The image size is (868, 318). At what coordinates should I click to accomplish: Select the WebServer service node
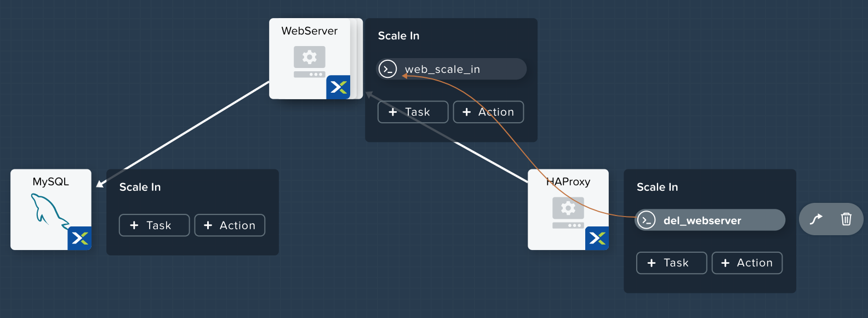pos(310,59)
